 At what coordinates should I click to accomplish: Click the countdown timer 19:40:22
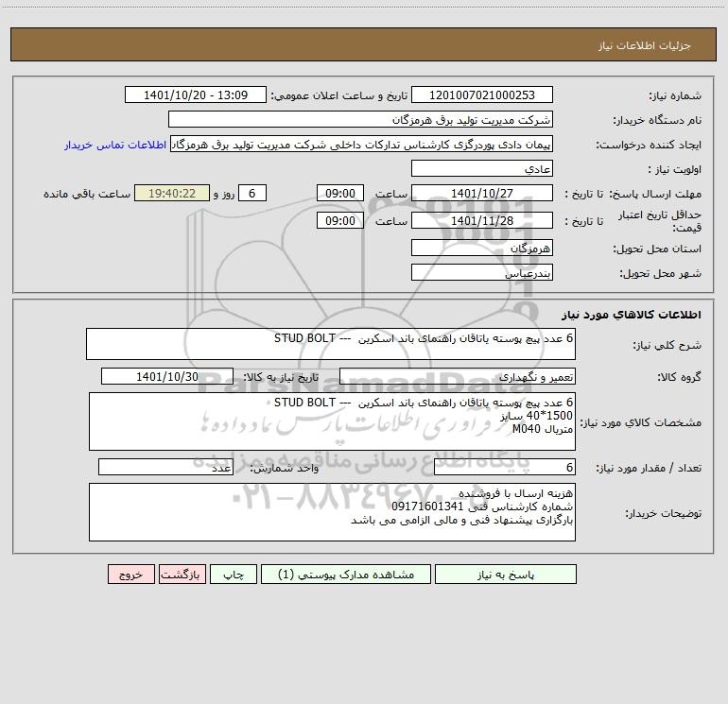point(172,194)
